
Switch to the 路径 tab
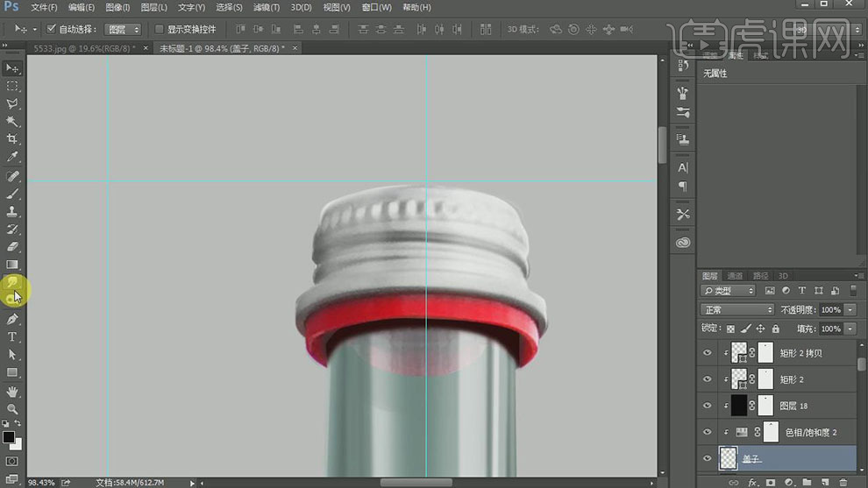tap(760, 275)
